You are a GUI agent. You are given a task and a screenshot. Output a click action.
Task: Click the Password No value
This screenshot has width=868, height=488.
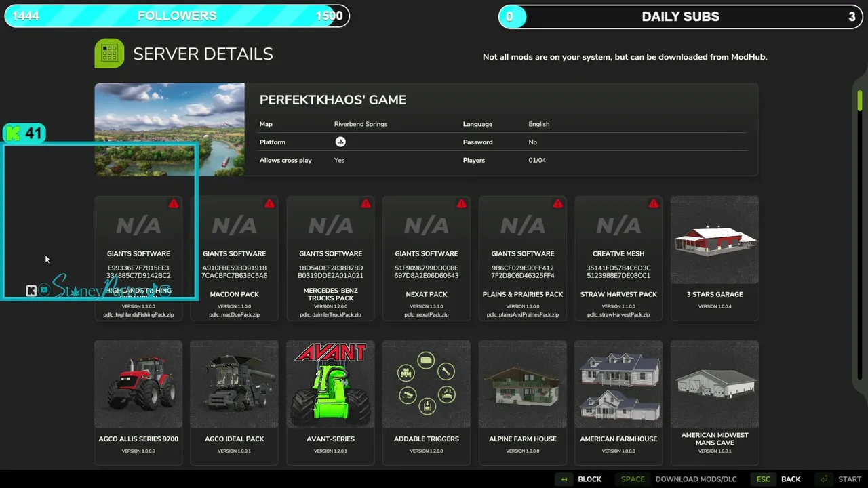[x=532, y=142]
